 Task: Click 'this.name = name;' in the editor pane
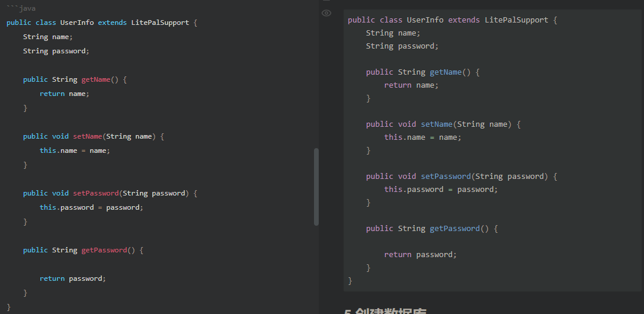[x=75, y=150]
